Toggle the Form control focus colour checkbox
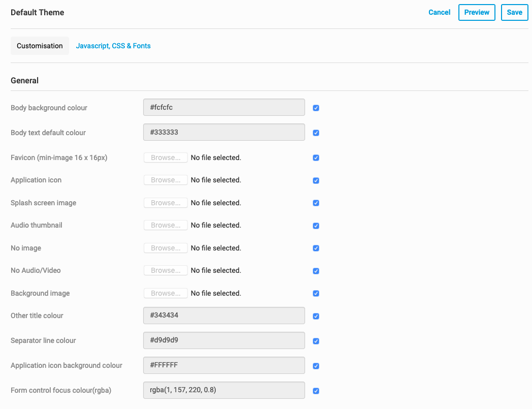The image size is (532, 409). click(316, 391)
